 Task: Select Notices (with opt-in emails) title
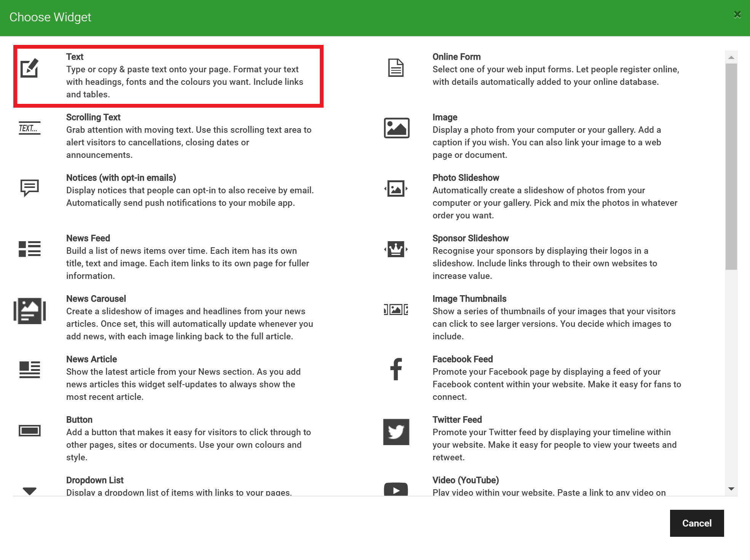tap(121, 178)
